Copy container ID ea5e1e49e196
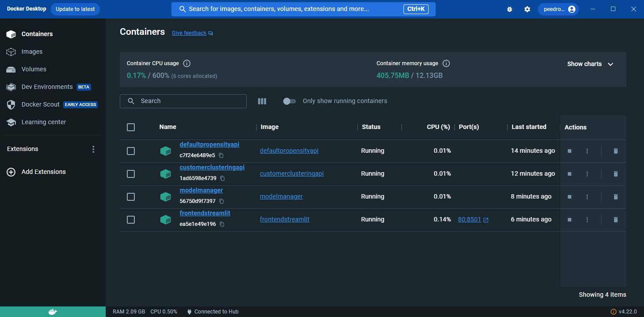Viewport: 644px width, 317px height. [222, 224]
